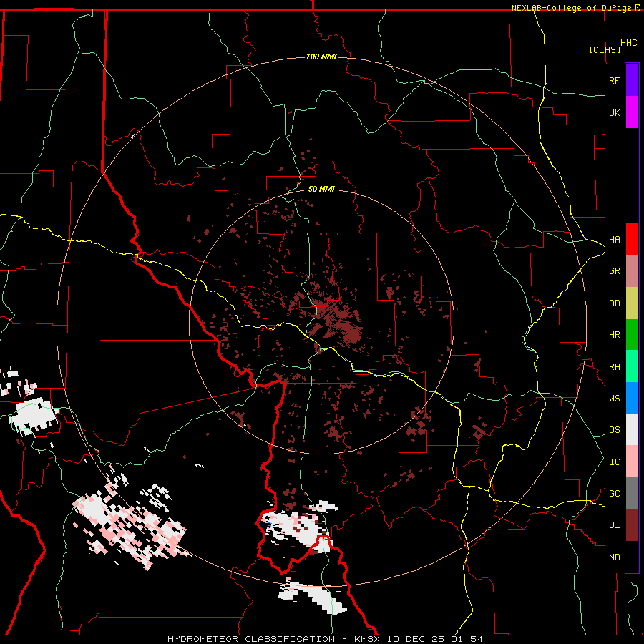This screenshot has width=644, height=644.
Task: Pick the WS blue legend swatch
Action: pyautogui.click(x=632, y=398)
